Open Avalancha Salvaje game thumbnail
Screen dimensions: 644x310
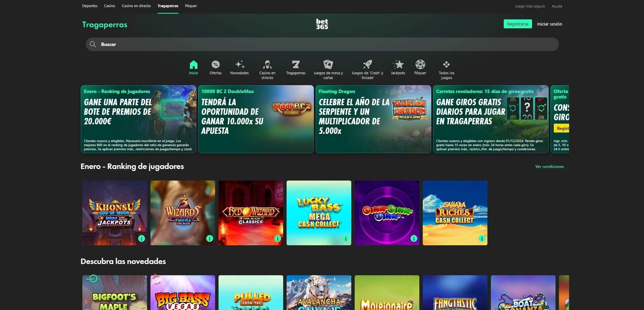319,293
